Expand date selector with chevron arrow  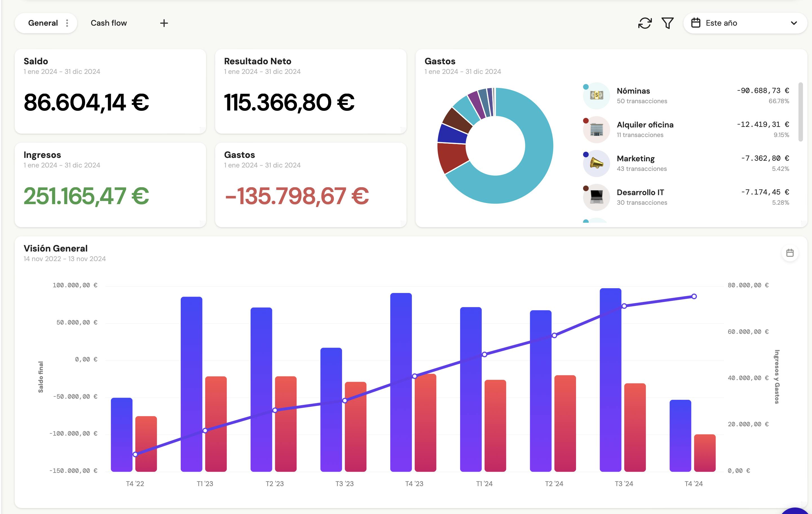[794, 23]
